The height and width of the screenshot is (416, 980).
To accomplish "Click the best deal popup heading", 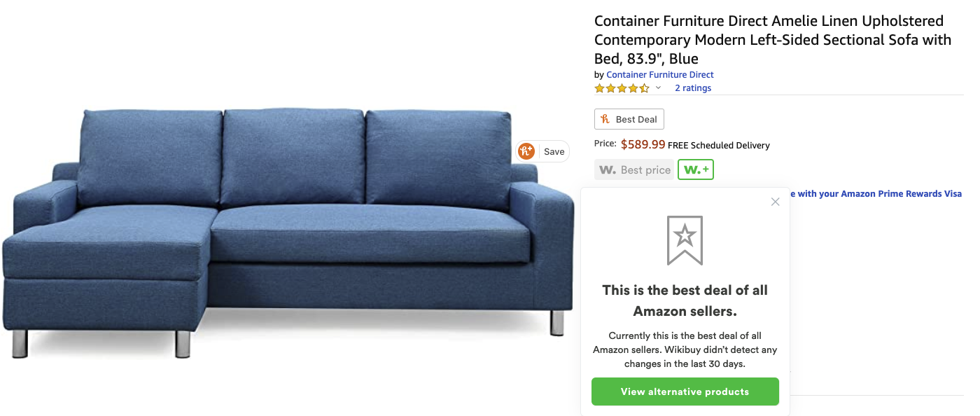I will coord(685,300).
